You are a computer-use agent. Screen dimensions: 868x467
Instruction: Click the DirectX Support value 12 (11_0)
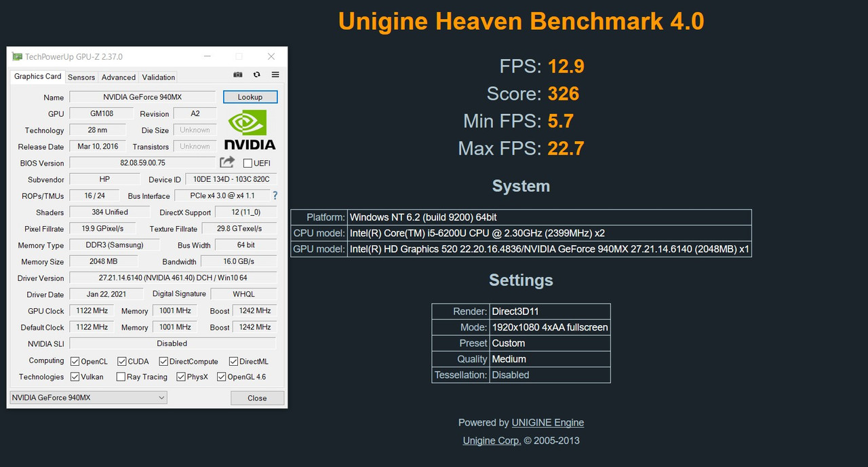pyautogui.click(x=245, y=212)
